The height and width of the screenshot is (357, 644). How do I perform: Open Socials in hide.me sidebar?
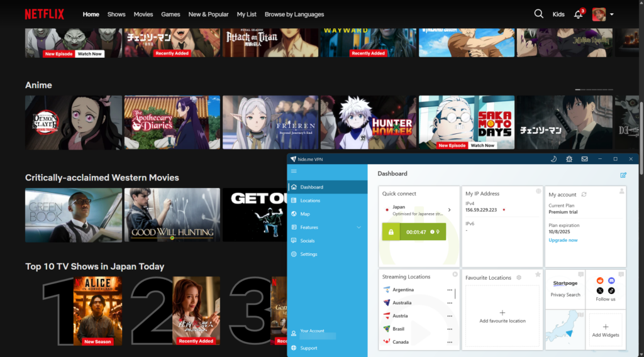(327, 241)
